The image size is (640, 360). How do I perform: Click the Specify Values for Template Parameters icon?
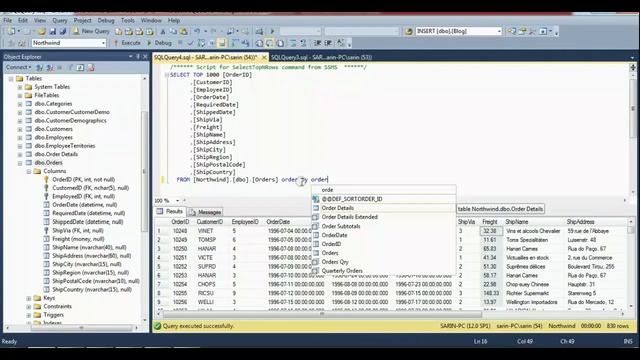point(340,43)
